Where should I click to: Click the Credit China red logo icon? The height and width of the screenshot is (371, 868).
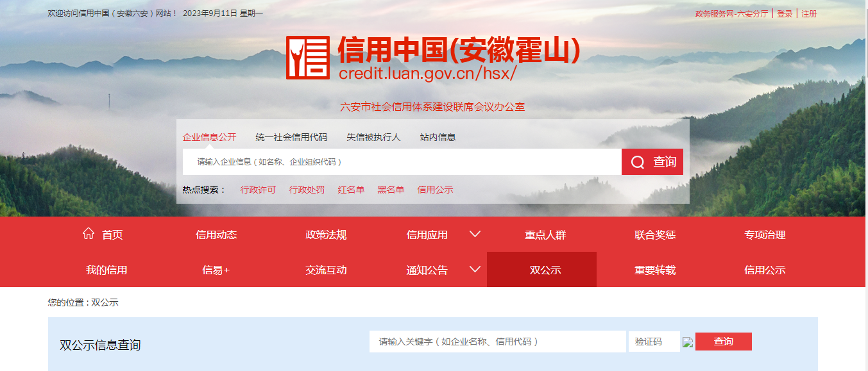[307, 58]
